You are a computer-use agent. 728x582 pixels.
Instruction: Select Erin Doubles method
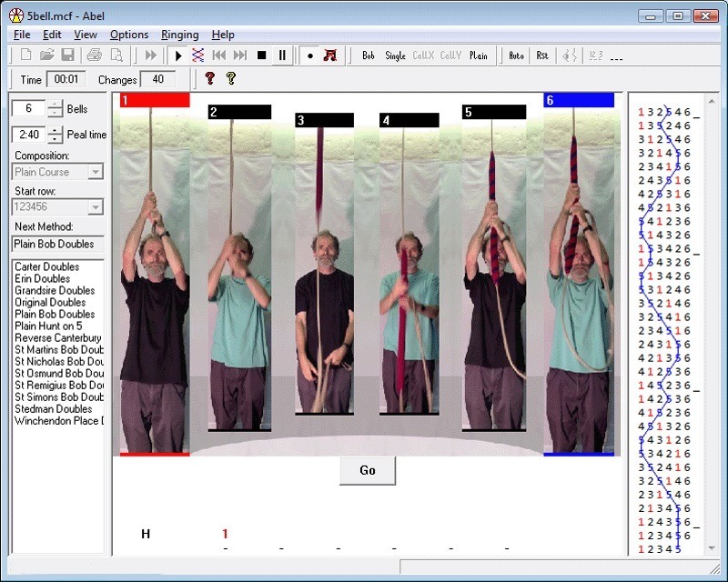point(42,278)
